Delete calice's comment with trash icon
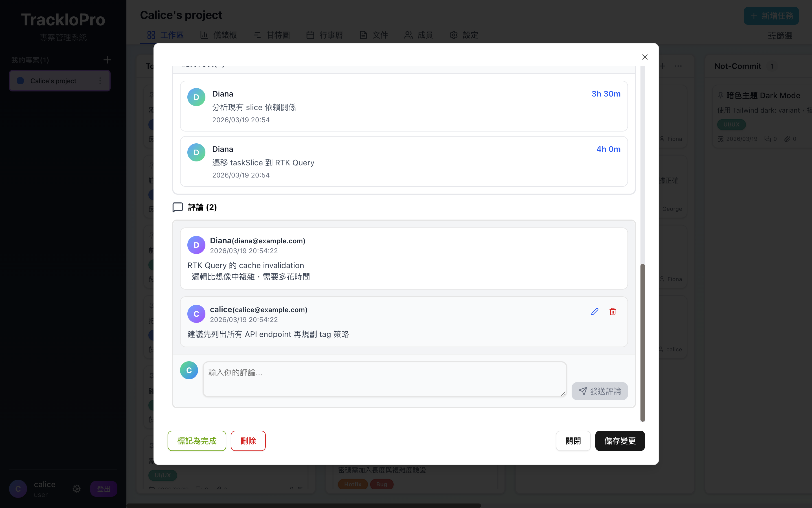 [x=613, y=312]
